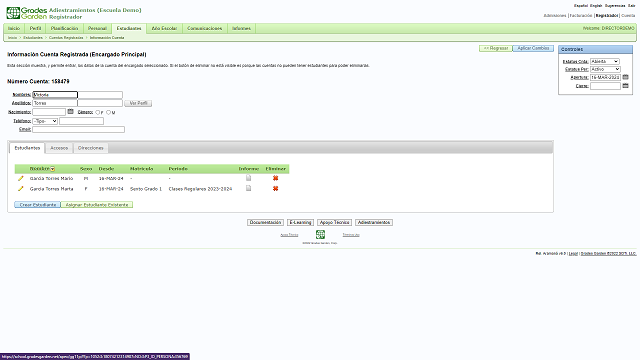The width and height of the screenshot is (640, 360).
Task: Switch to the Estudiantes sub-tab
Action: [x=27, y=148]
